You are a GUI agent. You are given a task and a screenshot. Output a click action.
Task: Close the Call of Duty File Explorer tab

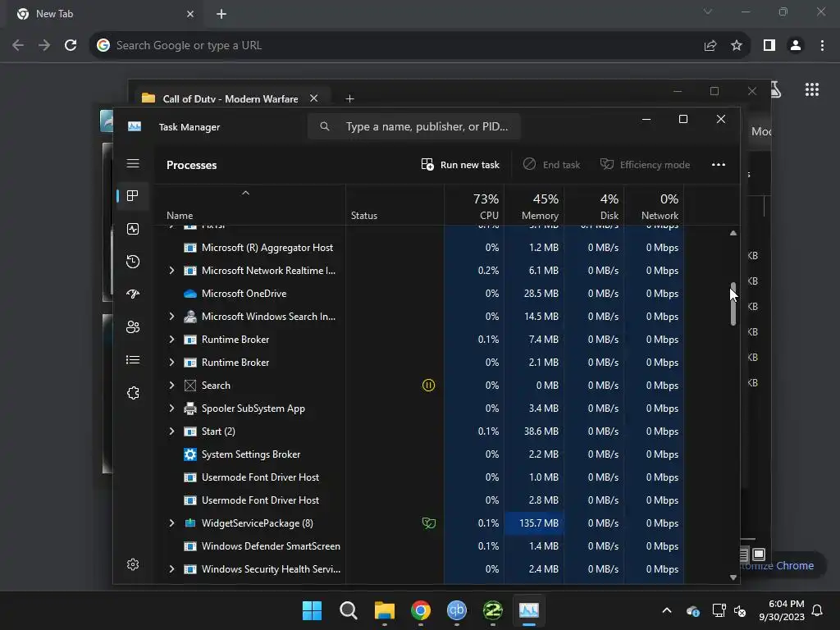tap(314, 98)
